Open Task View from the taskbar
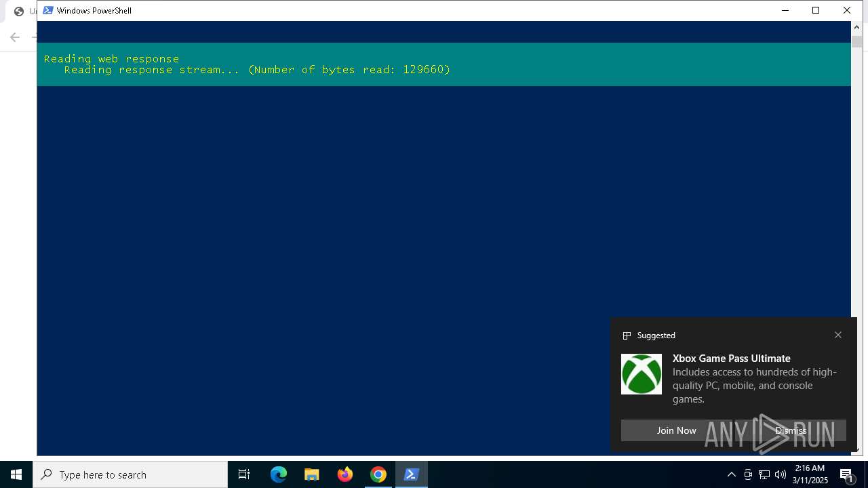868x488 pixels. tap(244, 474)
